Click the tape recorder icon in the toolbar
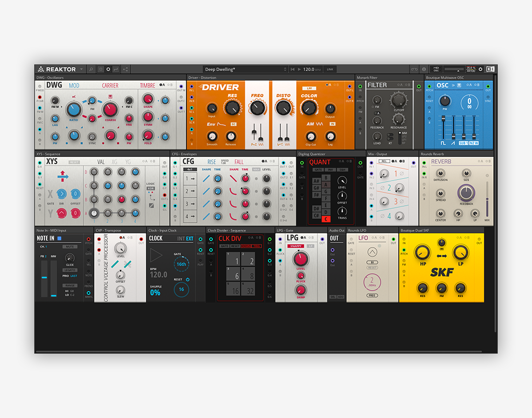The image size is (532, 418). 414,69
